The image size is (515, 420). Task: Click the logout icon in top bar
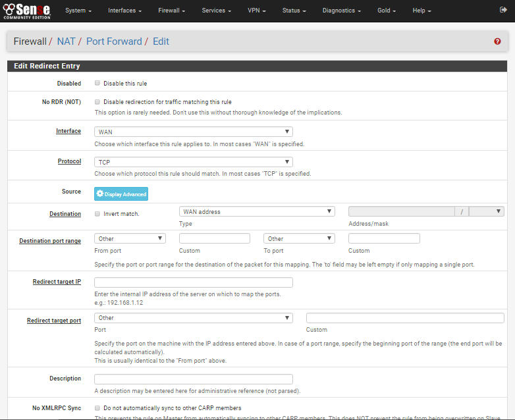(504, 11)
